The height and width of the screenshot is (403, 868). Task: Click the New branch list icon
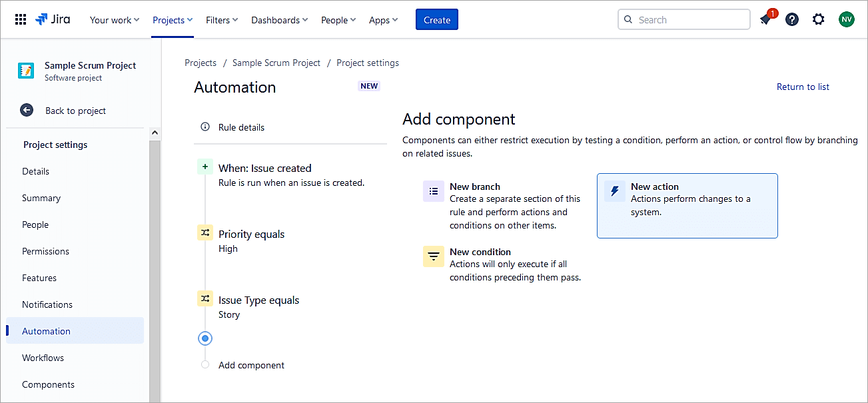coord(434,192)
